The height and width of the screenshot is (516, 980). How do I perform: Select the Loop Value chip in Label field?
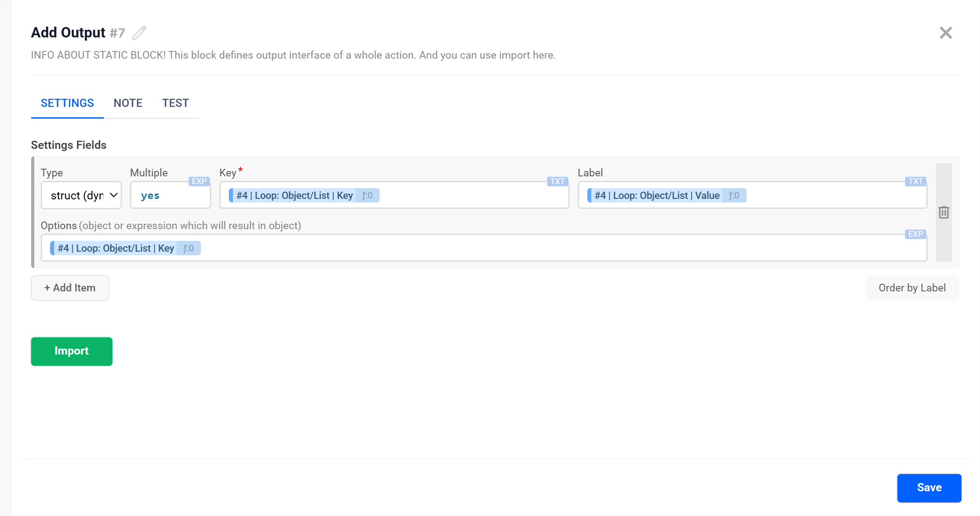(x=657, y=195)
